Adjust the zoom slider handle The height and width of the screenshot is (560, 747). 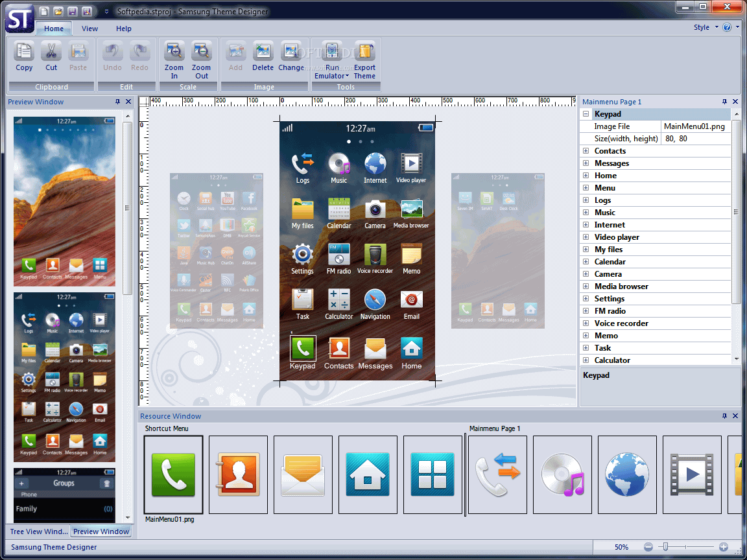pos(665,547)
